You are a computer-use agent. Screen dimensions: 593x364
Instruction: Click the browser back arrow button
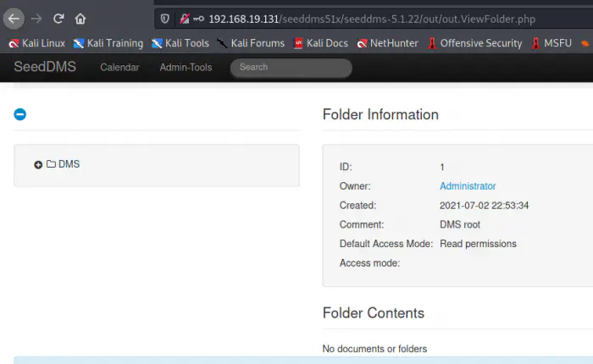click(x=14, y=18)
